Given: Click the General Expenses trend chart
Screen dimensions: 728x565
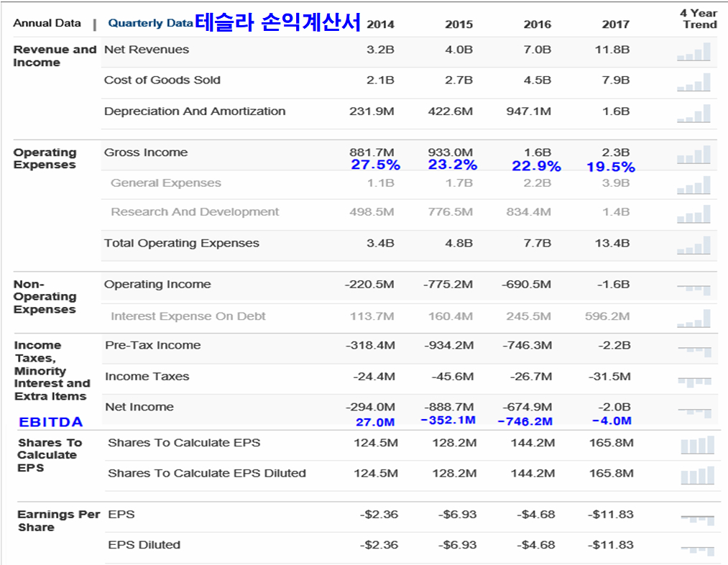Looking at the screenshot, I should pos(694,185).
